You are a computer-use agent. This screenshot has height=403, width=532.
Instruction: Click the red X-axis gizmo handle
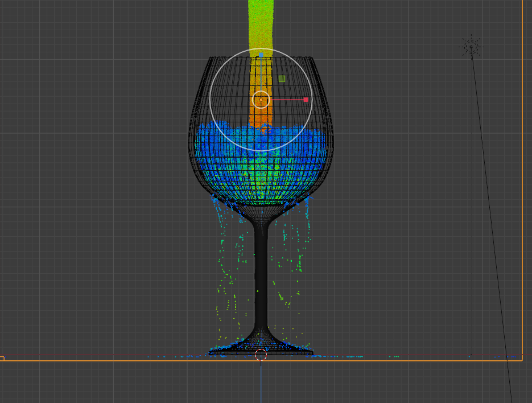coord(306,100)
